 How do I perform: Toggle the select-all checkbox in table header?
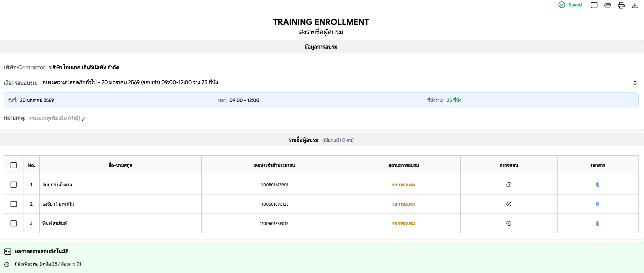pyautogui.click(x=14, y=165)
